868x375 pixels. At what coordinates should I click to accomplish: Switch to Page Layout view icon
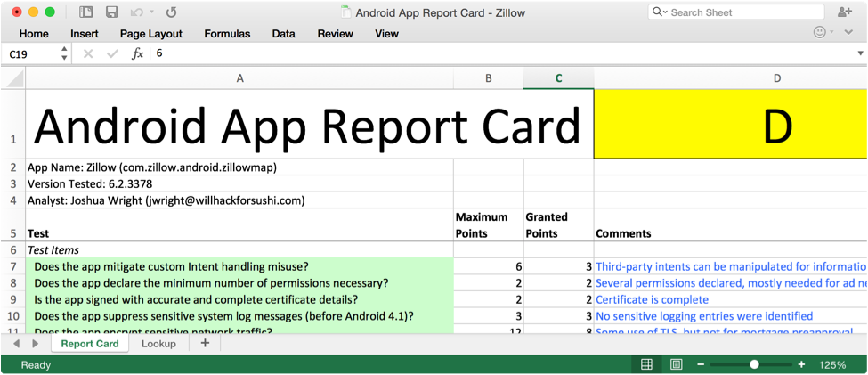(x=676, y=364)
